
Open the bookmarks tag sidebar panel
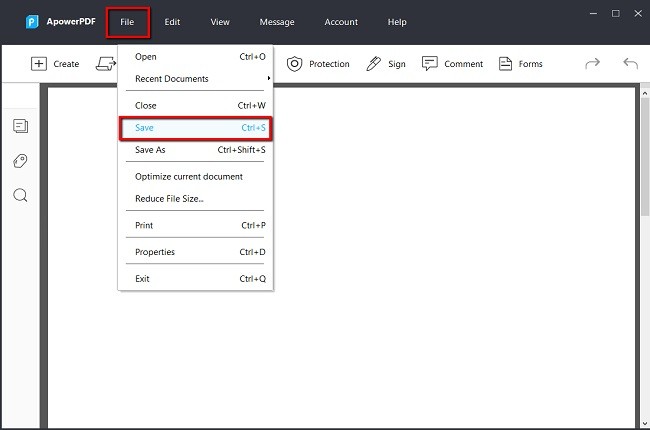[x=20, y=161]
